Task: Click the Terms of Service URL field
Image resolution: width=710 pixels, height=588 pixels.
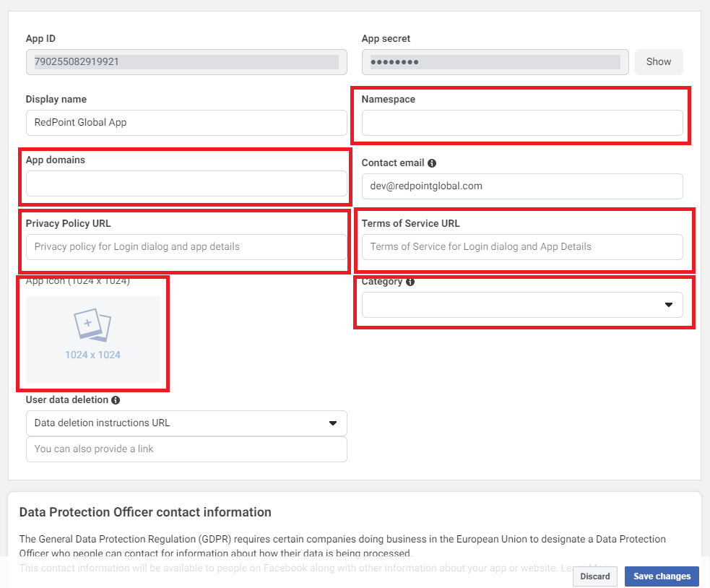Action: (522, 247)
